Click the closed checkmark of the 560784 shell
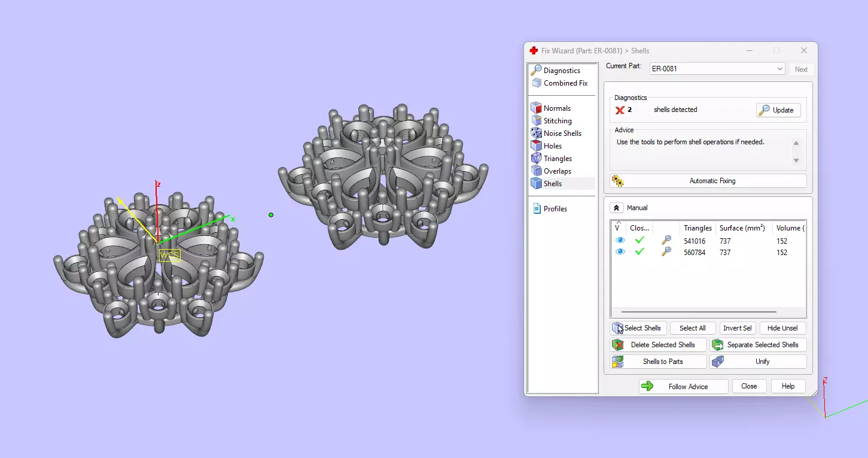Screen dimensions: 868x458 [x=639, y=252]
